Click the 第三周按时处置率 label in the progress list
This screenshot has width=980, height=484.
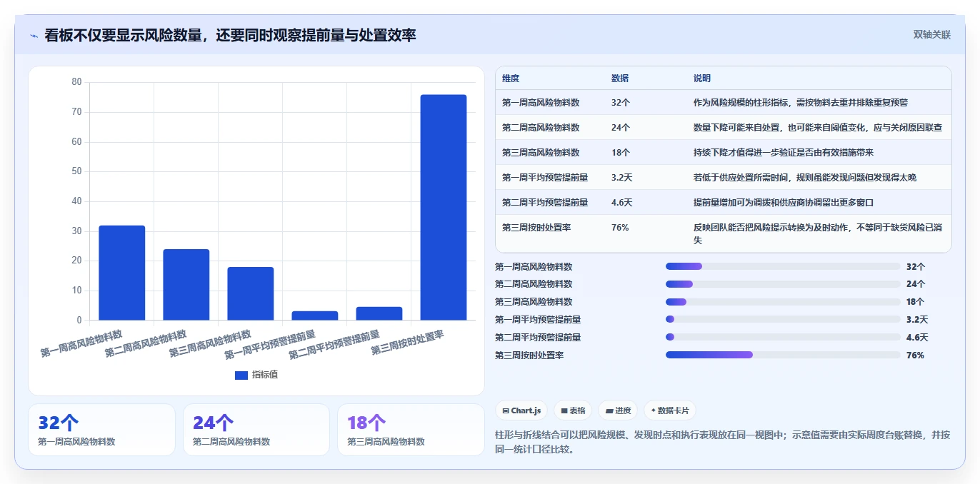click(529, 355)
